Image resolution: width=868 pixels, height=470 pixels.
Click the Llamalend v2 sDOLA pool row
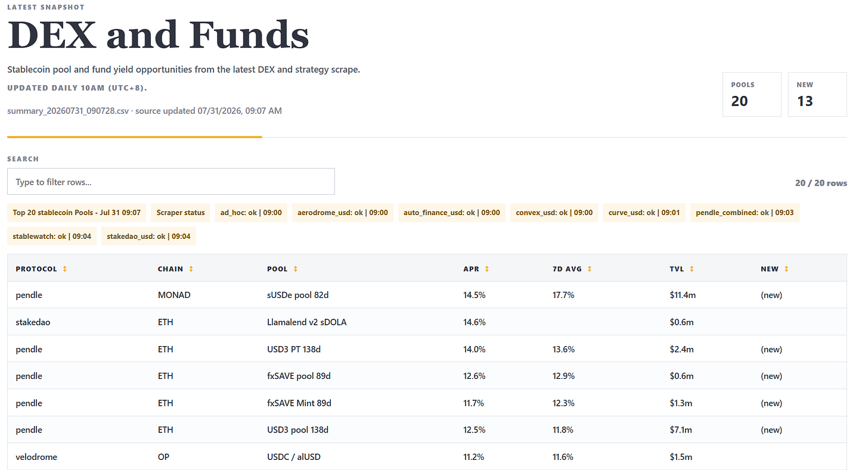427,322
